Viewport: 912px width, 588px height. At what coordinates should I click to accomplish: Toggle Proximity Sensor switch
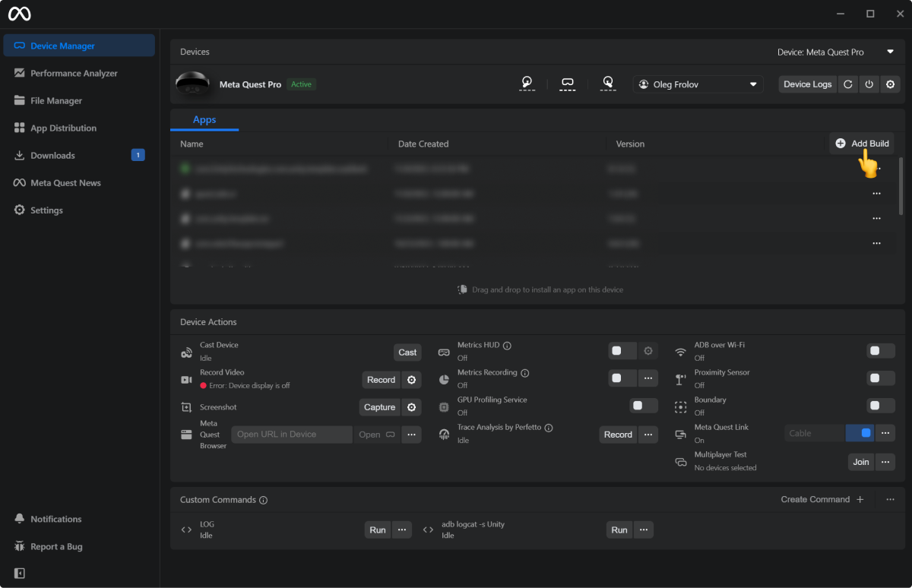point(881,378)
